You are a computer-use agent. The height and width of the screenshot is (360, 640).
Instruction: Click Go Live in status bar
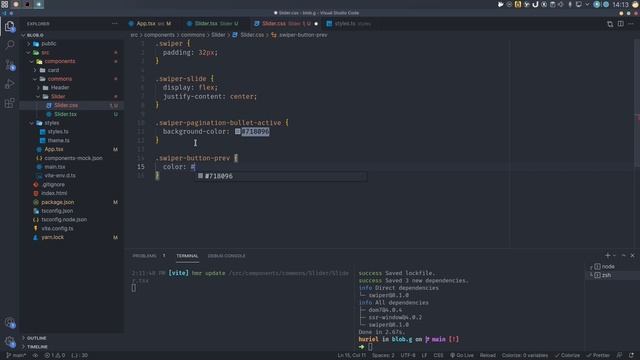(462, 356)
